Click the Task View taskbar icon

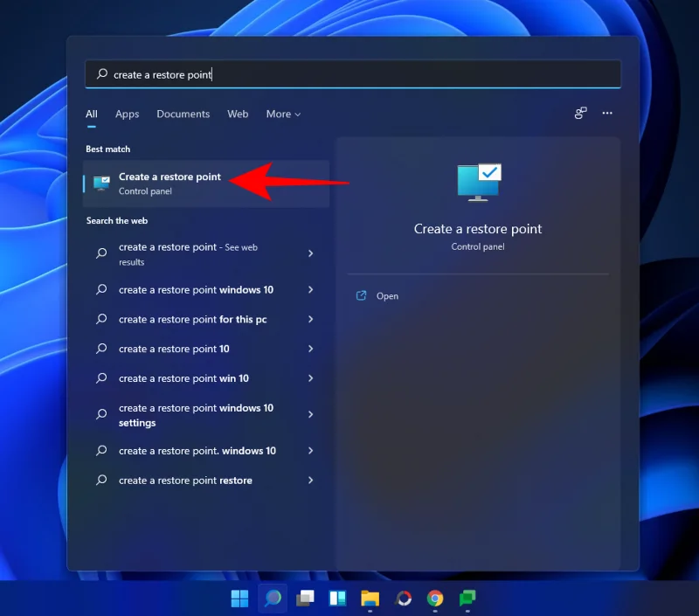pyautogui.click(x=305, y=599)
